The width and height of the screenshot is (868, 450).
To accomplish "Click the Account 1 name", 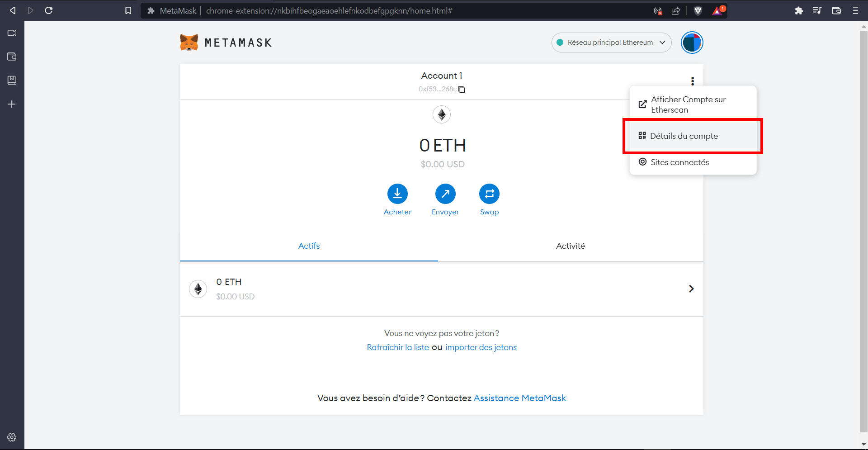I will pyautogui.click(x=442, y=76).
